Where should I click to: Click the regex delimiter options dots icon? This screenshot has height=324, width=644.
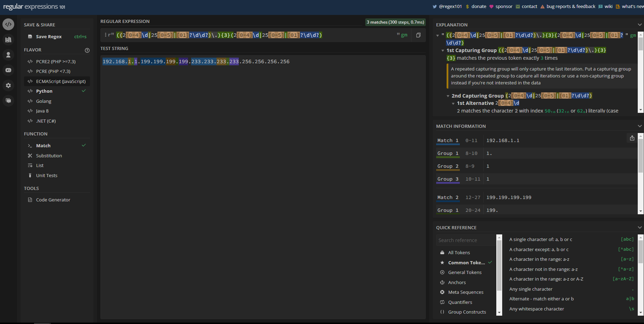[x=105, y=35]
